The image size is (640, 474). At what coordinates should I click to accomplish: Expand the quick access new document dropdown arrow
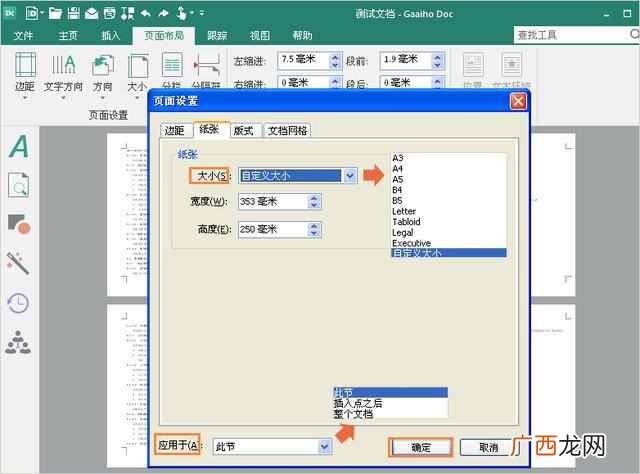42,13
